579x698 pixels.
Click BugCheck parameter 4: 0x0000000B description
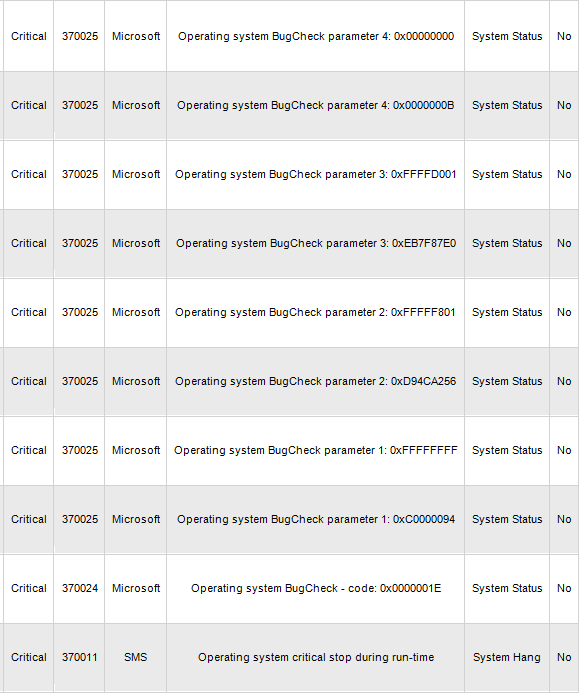click(x=316, y=106)
